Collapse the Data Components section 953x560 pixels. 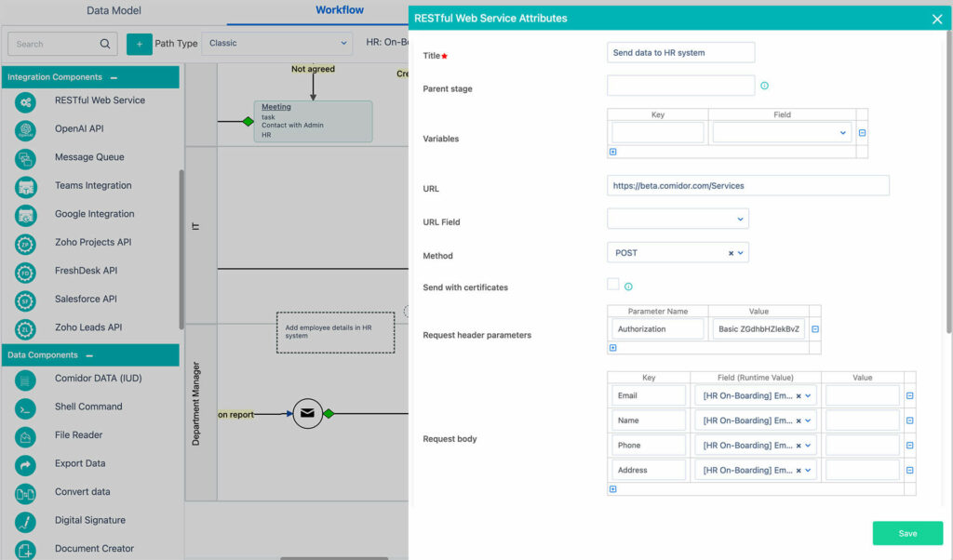[x=89, y=355]
